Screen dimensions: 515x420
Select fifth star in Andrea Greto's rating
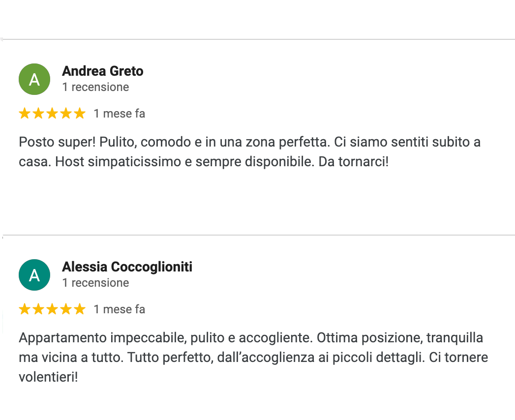79,114
